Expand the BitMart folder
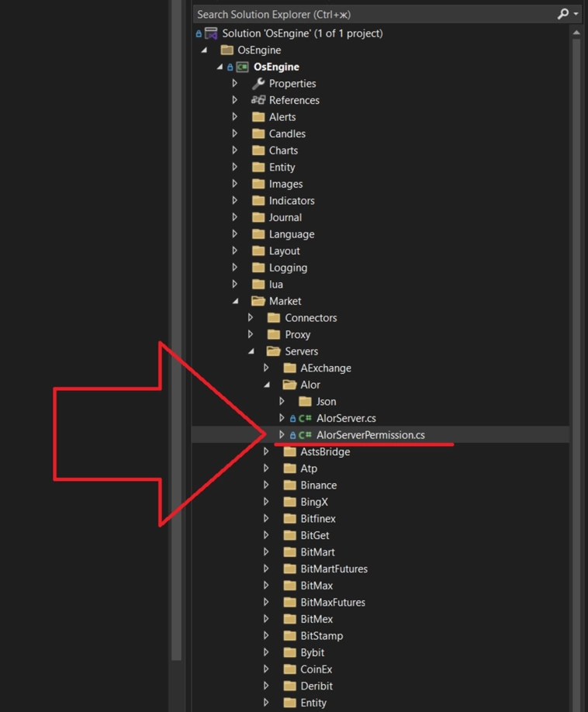 [x=266, y=551]
